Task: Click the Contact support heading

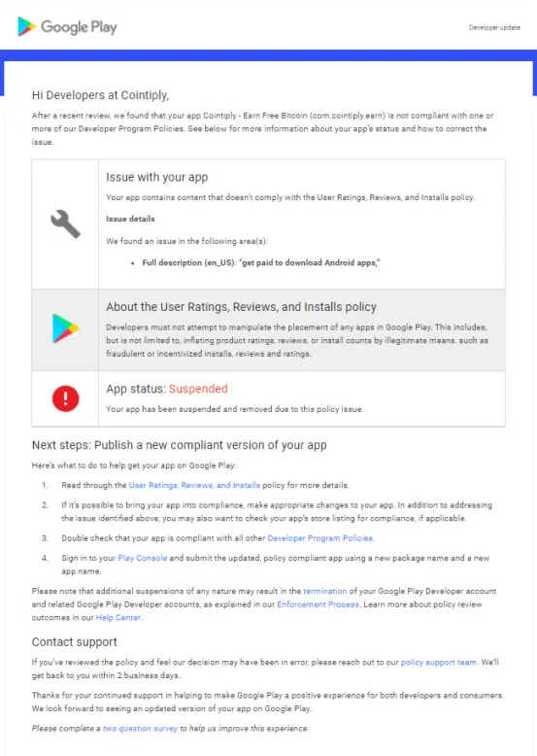Action: tap(75, 642)
